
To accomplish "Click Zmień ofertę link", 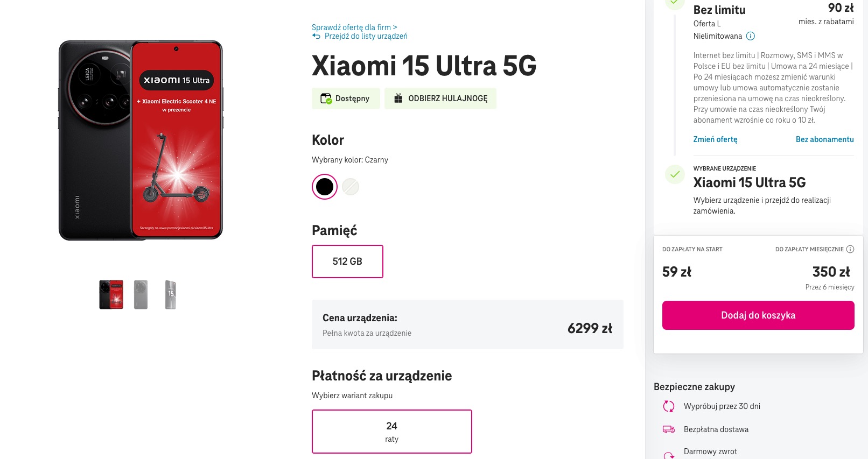I will [x=715, y=139].
